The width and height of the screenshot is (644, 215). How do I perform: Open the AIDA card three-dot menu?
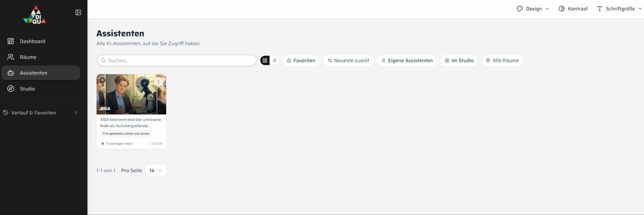[x=158, y=82]
